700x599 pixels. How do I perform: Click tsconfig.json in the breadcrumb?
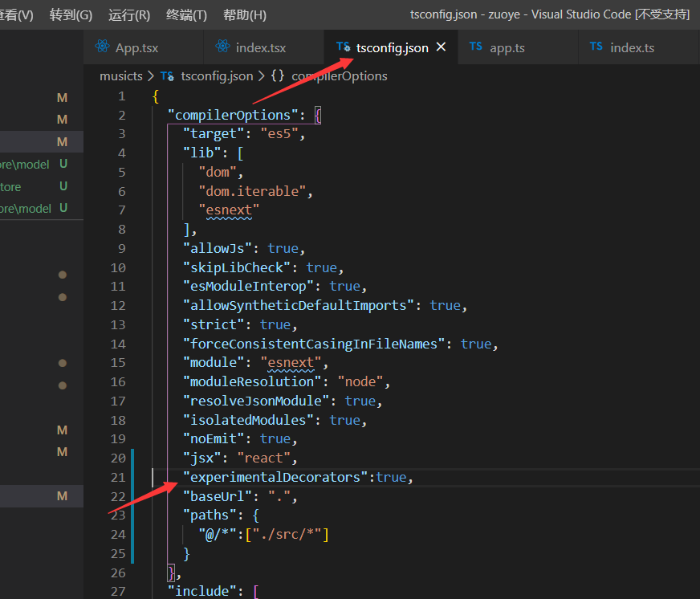217,76
